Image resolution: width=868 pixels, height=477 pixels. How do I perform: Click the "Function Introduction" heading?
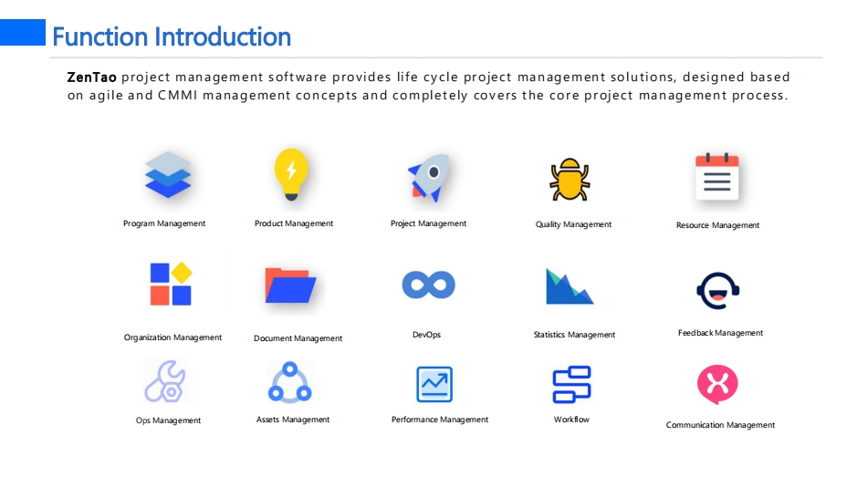[x=172, y=36]
